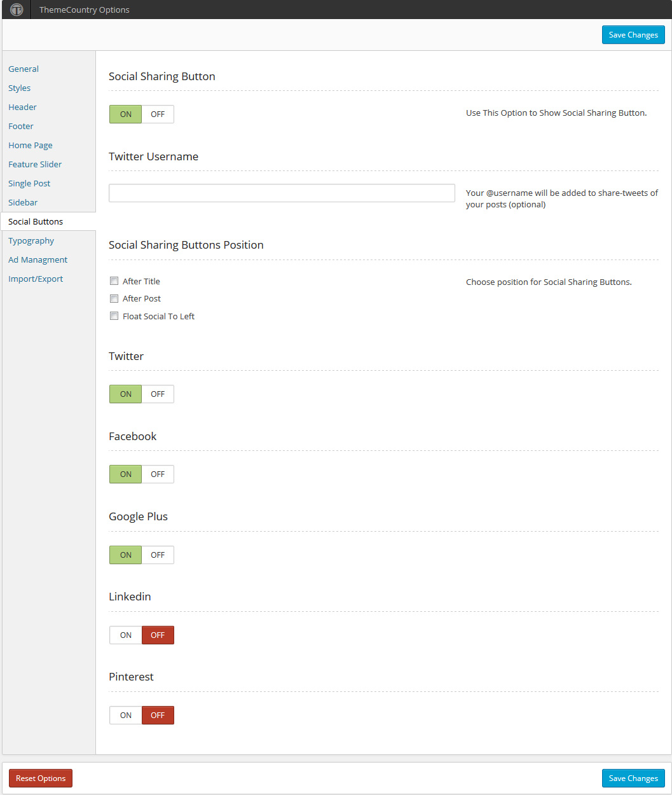Open the Feature Slider options

tap(35, 165)
